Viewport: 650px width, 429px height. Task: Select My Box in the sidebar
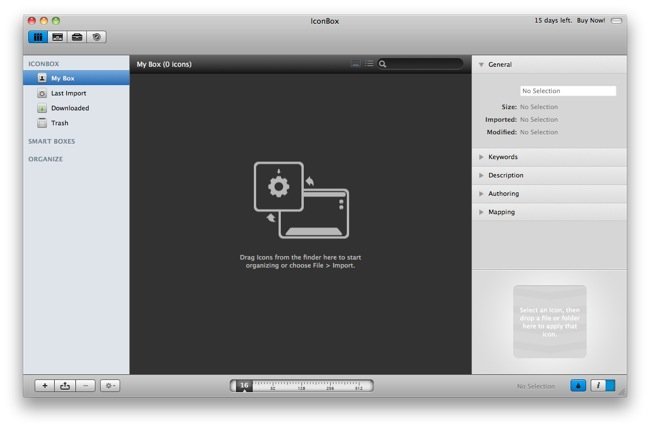pyautogui.click(x=76, y=78)
